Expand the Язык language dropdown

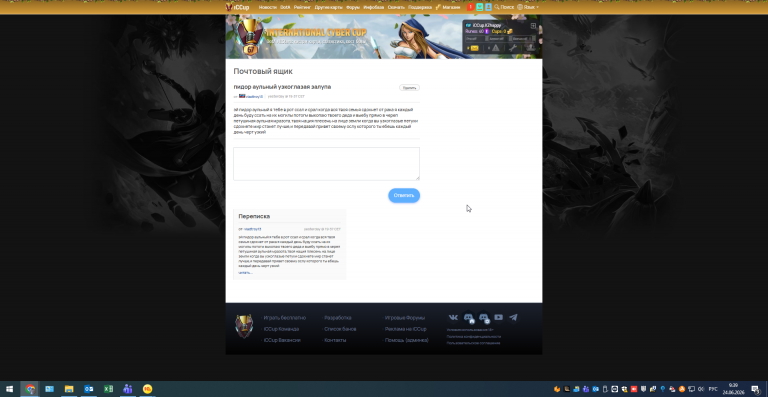528,7
